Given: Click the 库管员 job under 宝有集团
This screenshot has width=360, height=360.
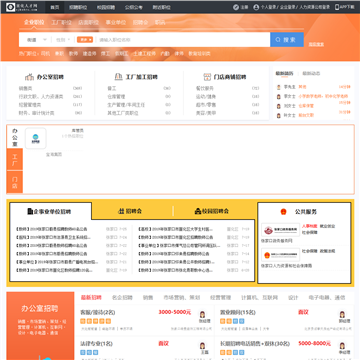Looking at the screenshot, I should 77,131.
